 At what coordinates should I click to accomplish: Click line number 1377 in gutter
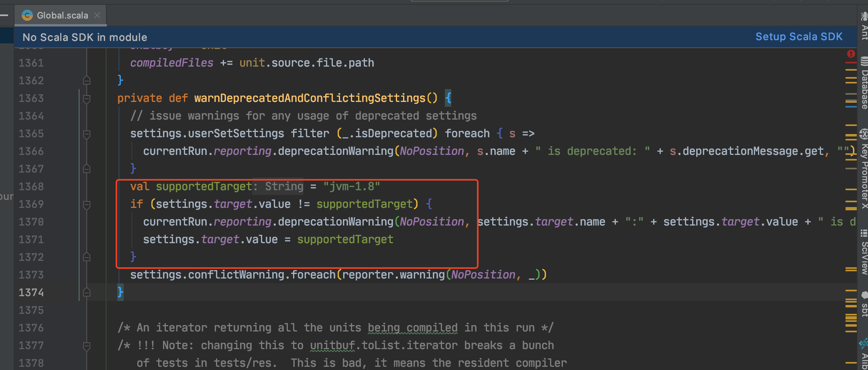click(x=31, y=346)
